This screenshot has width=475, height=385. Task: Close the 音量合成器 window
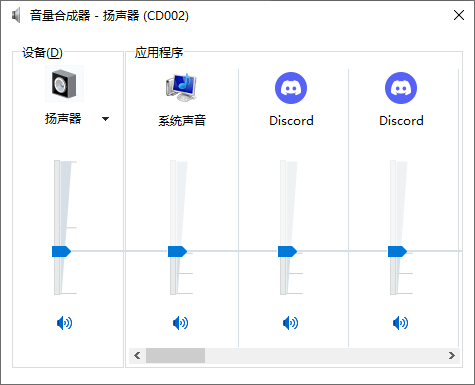459,15
